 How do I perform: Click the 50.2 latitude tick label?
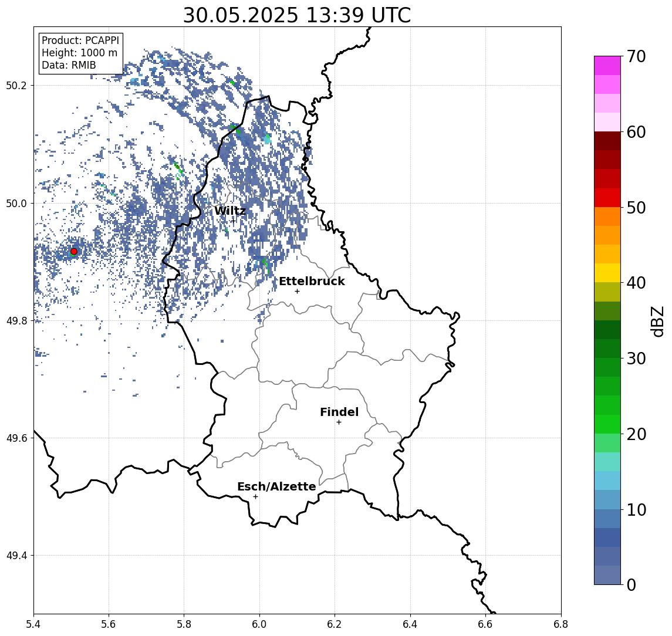coord(16,85)
